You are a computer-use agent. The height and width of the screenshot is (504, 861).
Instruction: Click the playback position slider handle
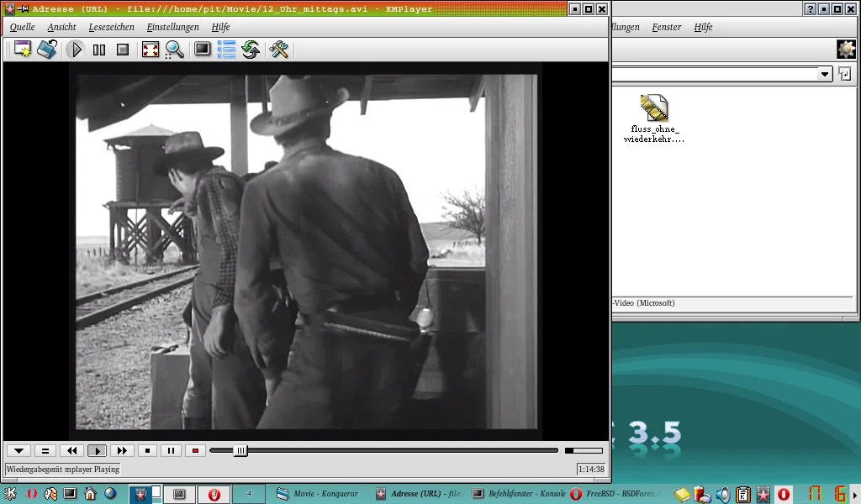(240, 451)
